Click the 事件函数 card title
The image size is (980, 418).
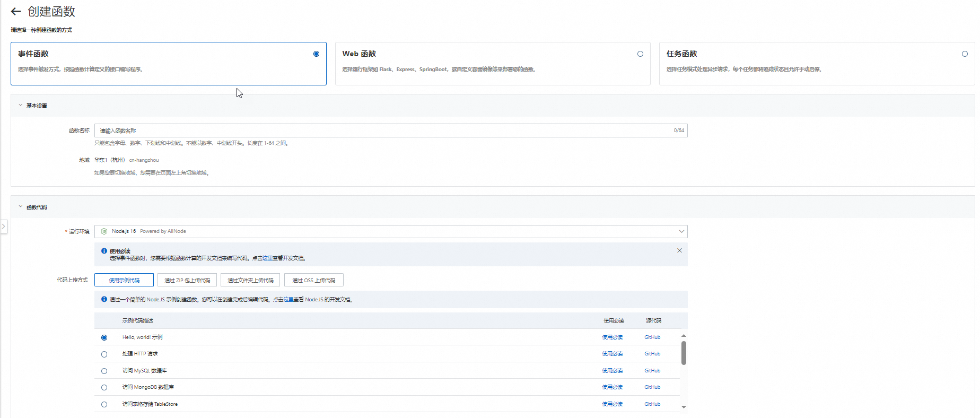[x=33, y=54]
